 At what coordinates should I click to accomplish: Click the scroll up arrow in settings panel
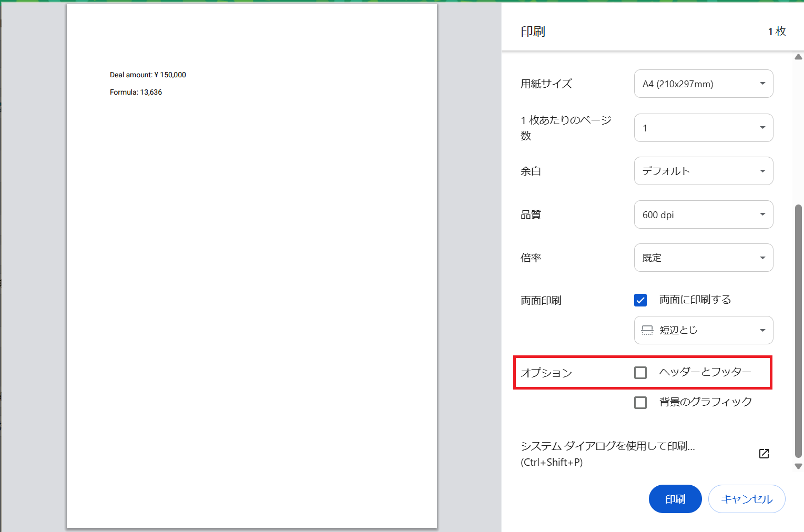pyautogui.click(x=798, y=57)
